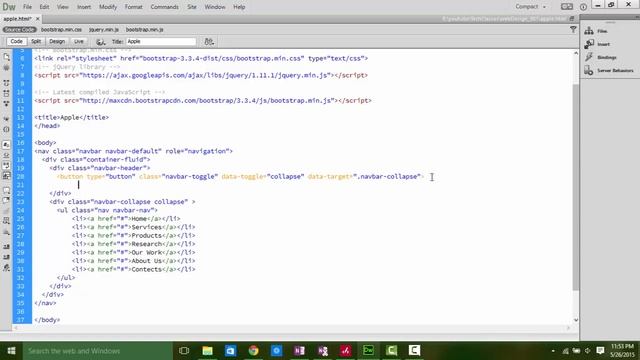
Task: Switch to Live view
Action: coord(79,42)
